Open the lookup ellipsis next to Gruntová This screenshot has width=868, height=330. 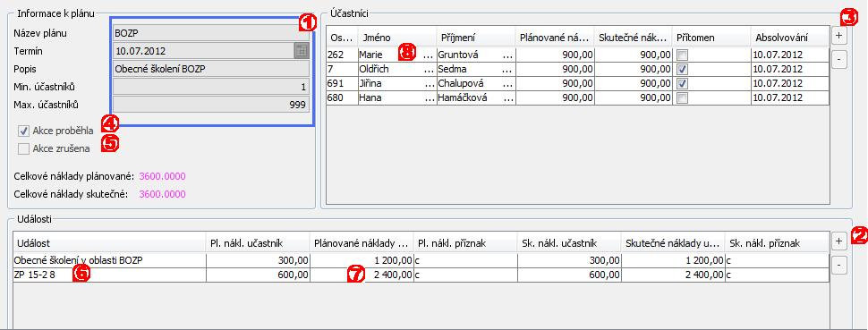click(507, 55)
